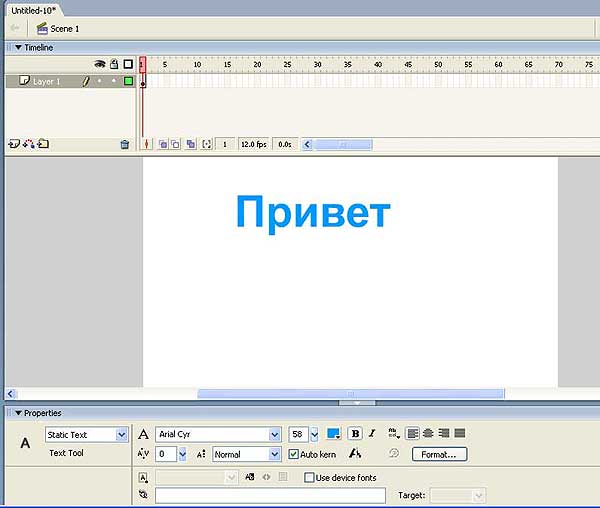The height and width of the screenshot is (508, 600).
Task: Justify the text
Action: (460, 433)
